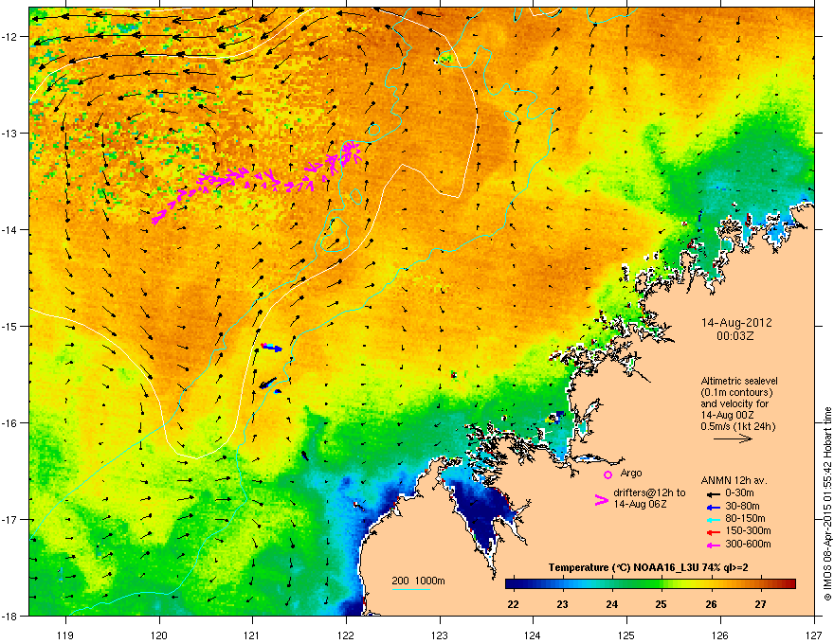
Task: Click the latitude axis label -17
Action: tap(9, 520)
